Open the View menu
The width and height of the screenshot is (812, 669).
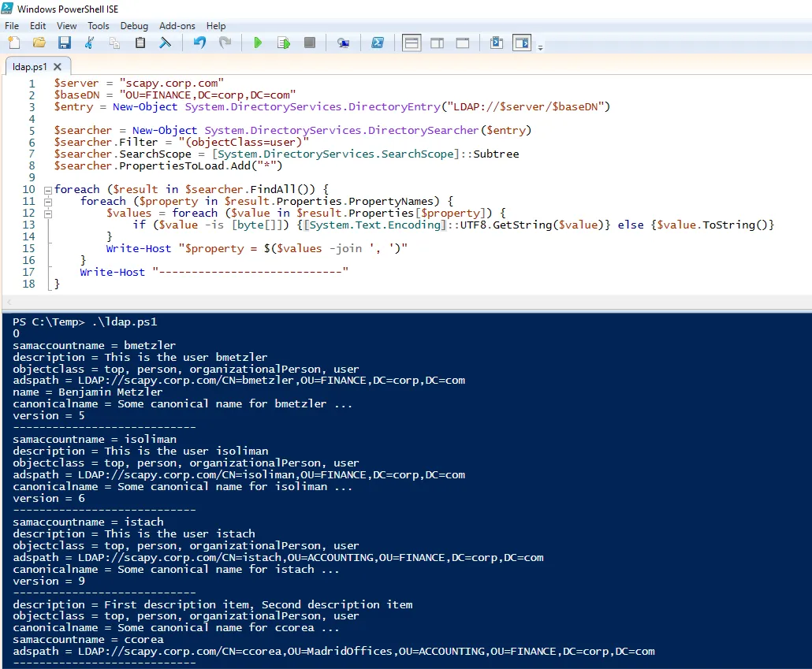[x=66, y=26]
